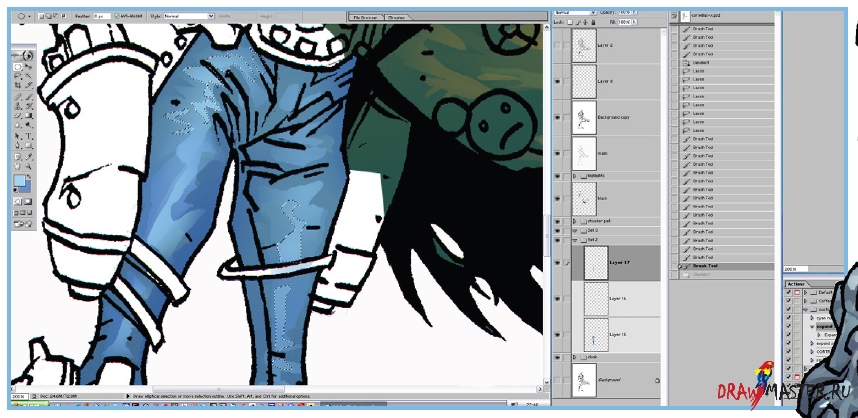Select the Brush tool in the toolbox
The width and height of the screenshot is (858, 418).
28,95
